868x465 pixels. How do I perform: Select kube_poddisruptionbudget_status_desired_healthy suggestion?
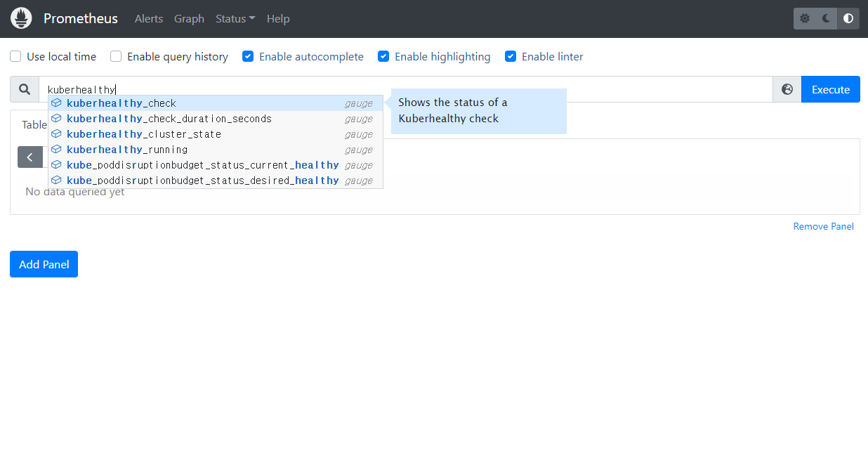(x=216, y=181)
